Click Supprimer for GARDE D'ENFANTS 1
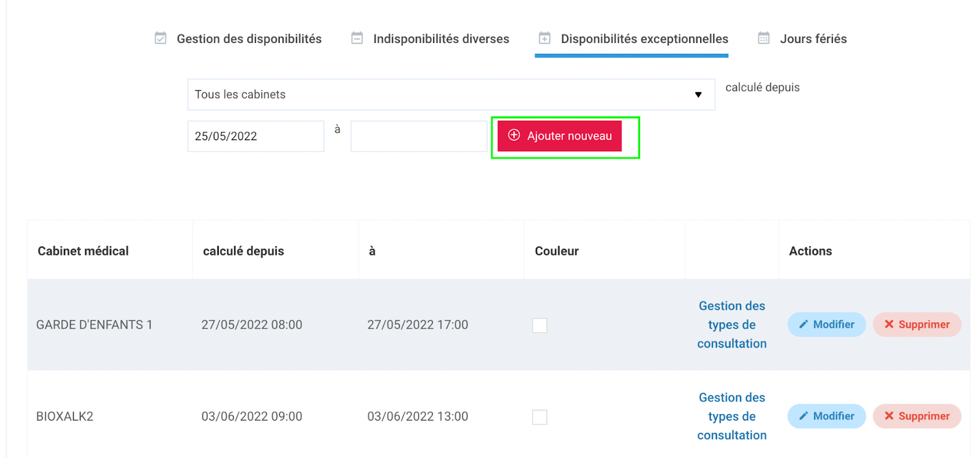The width and height of the screenshot is (980, 458). click(x=917, y=325)
